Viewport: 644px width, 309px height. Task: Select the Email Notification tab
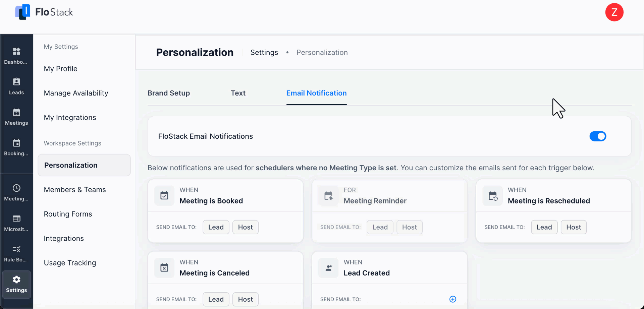click(316, 93)
